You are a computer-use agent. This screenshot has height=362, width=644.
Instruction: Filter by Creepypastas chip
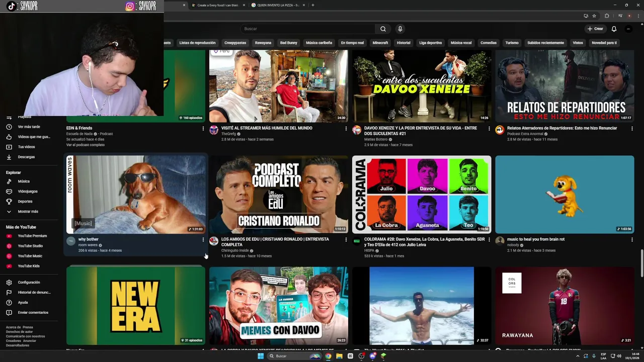235,43
